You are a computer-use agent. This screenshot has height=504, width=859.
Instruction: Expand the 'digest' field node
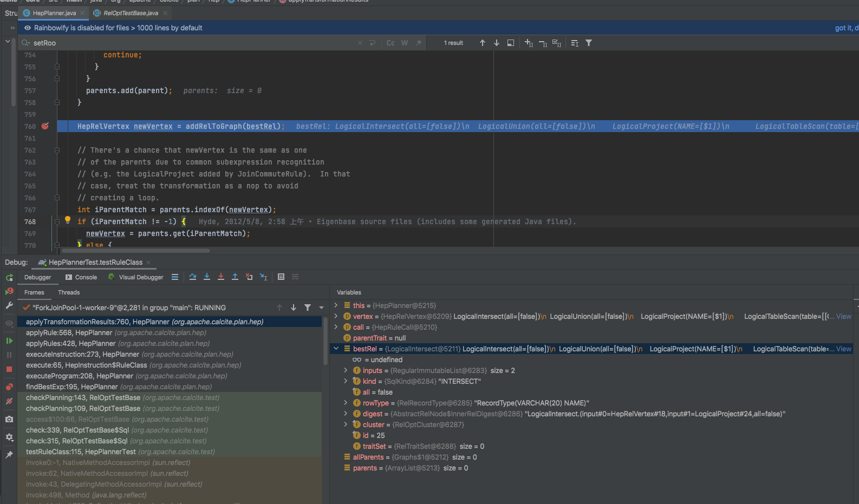[x=346, y=414]
